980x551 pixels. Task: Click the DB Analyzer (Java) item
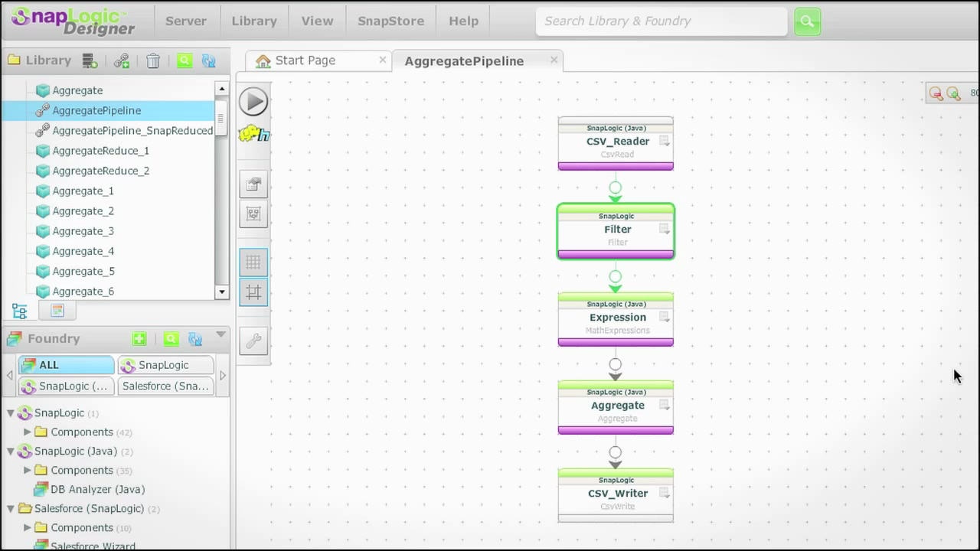(97, 489)
